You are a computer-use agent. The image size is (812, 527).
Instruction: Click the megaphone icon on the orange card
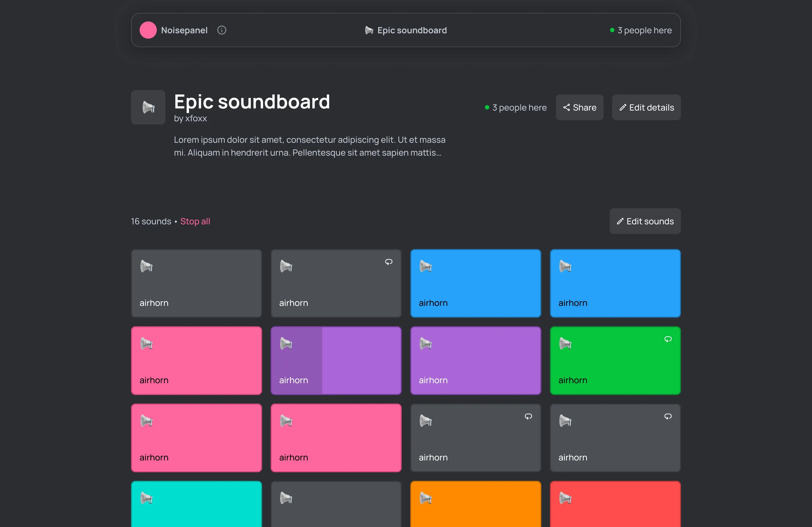tap(426, 498)
